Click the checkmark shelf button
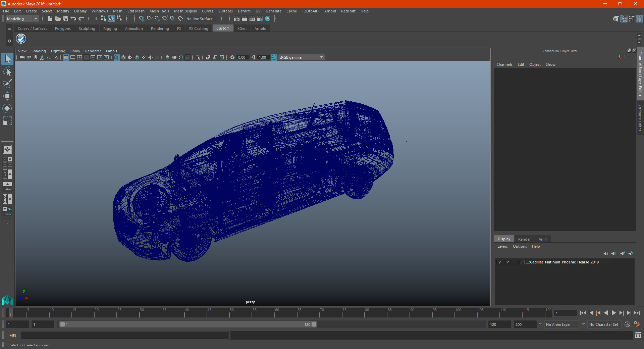 click(x=21, y=39)
